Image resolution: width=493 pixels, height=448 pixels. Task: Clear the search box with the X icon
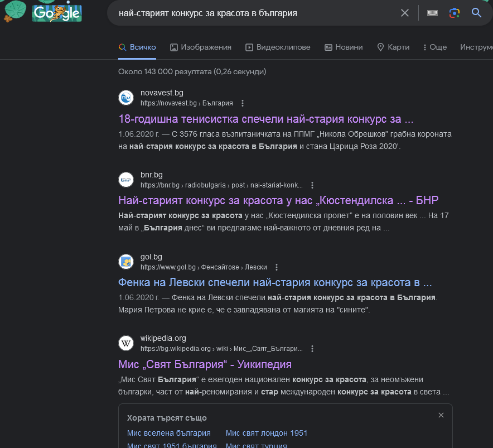405,13
